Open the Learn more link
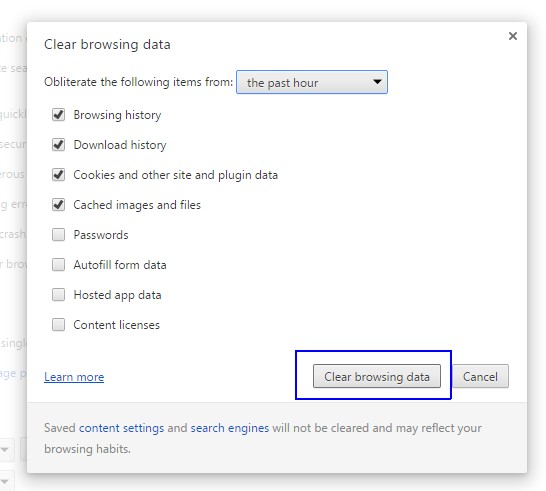Screen dimensions: 546x491 pyautogui.click(x=74, y=377)
